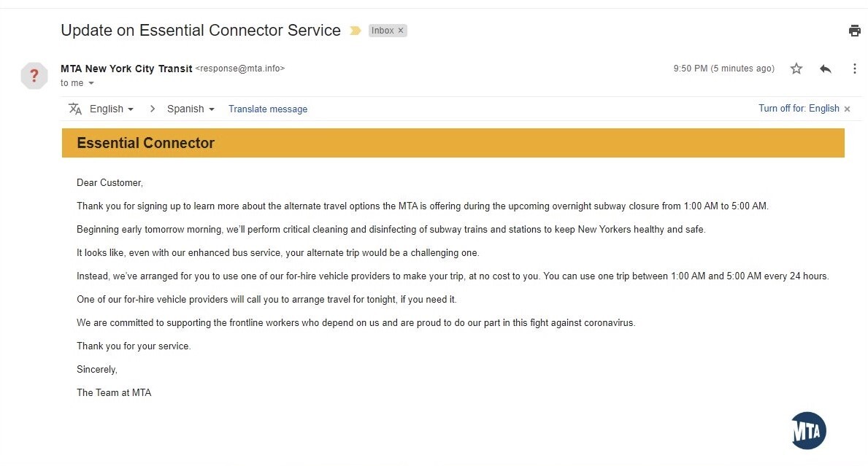The width and height of the screenshot is (868, 466).
Task: Print this email with printer icon
Action: click(854, 31)
